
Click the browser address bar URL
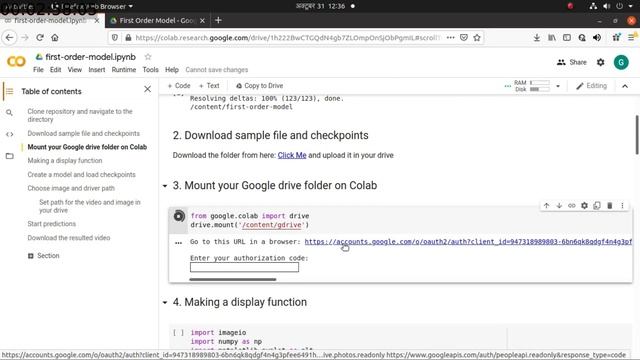288,38
